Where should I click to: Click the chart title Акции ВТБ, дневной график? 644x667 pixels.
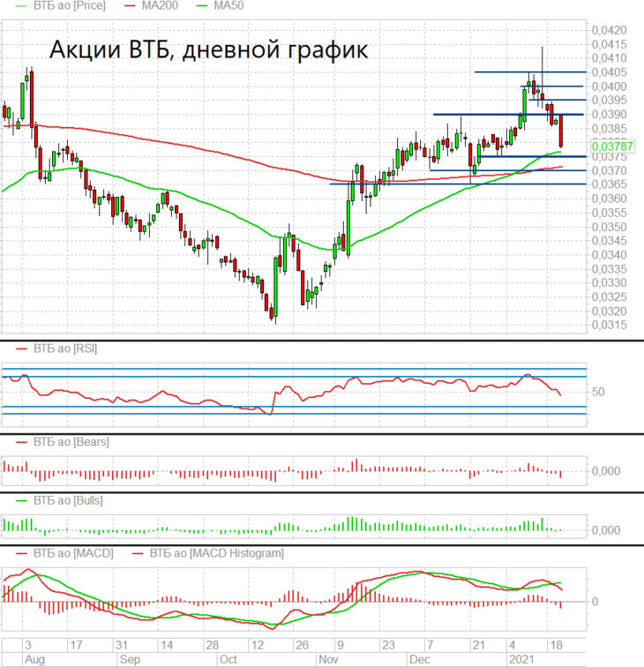tap(208, 49)
